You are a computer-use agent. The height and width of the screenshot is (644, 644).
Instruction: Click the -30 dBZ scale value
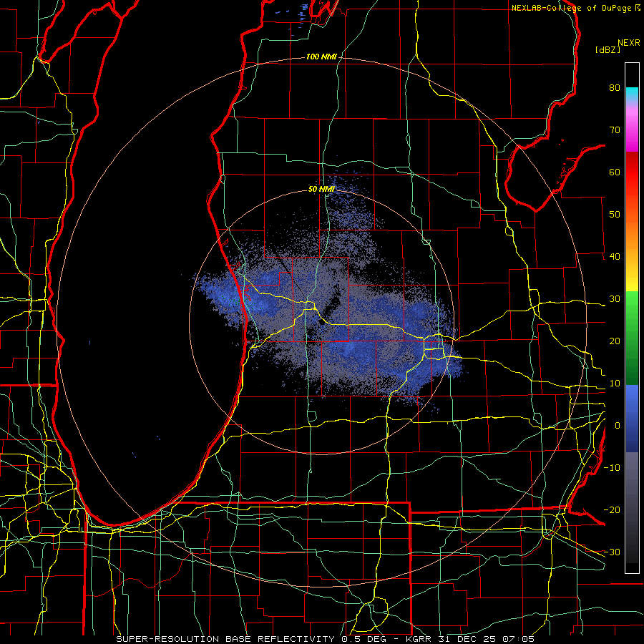pyautogui.click(x=612, y=552)
